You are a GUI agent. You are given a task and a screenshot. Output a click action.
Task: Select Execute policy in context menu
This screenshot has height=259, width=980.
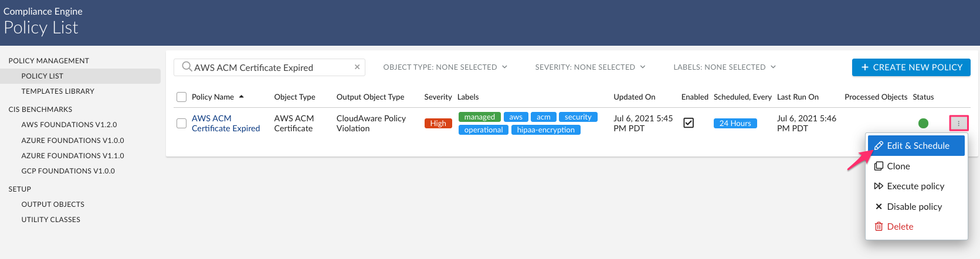click(x=915, y=186)
